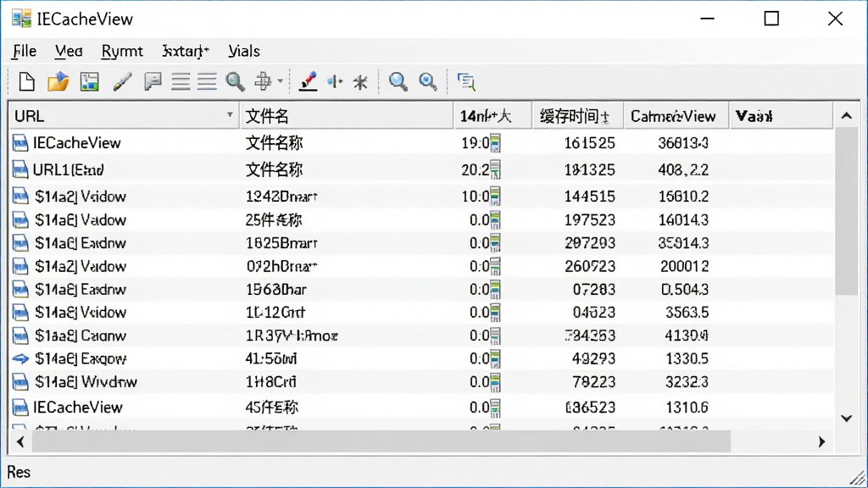The width and height of the screenshot is (868, 488).
Task: Click the size cell 10:0
Action: 475,196
